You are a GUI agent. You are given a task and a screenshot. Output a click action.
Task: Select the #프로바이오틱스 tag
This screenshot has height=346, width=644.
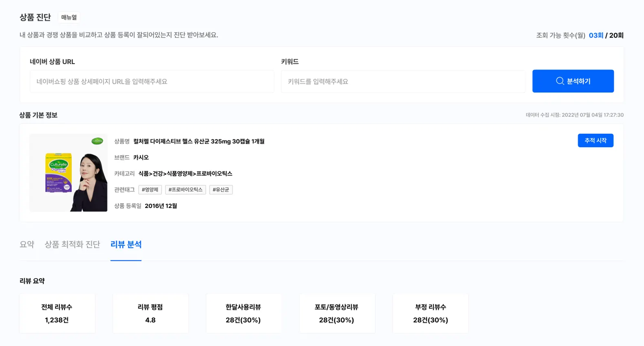coord(185,190)
